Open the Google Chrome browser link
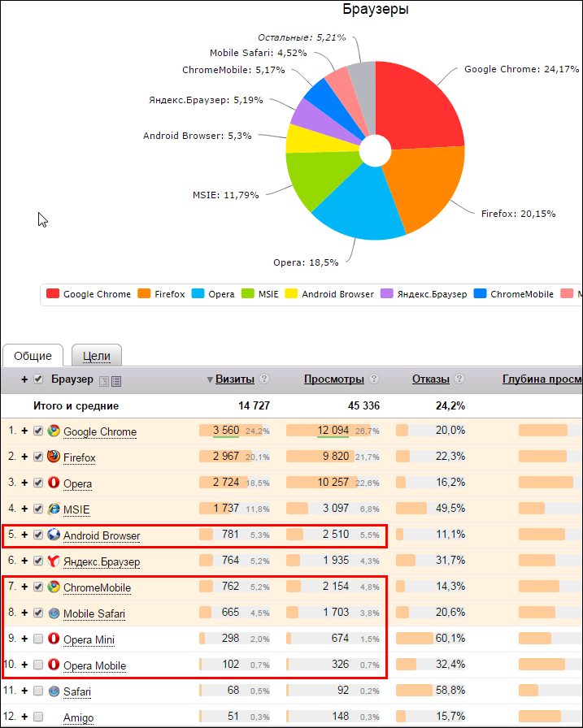 (x=100, y=431)
